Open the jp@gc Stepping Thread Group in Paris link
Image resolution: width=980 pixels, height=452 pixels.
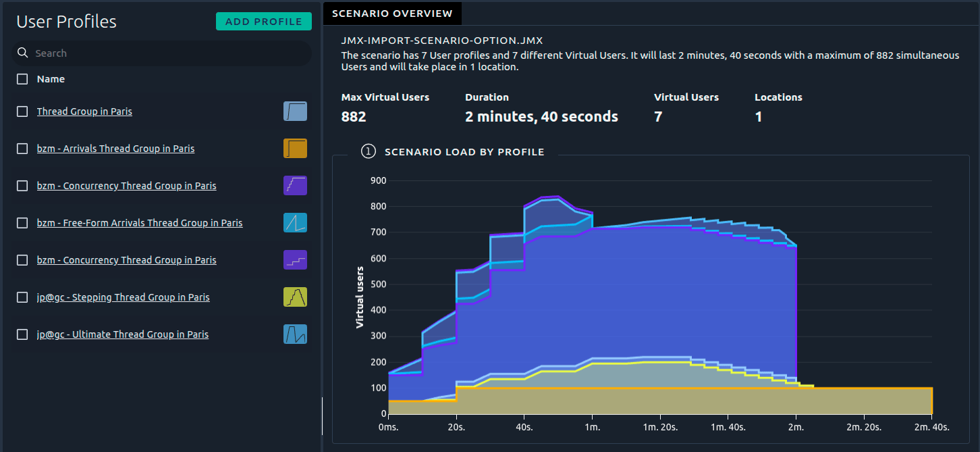point(123,297)
